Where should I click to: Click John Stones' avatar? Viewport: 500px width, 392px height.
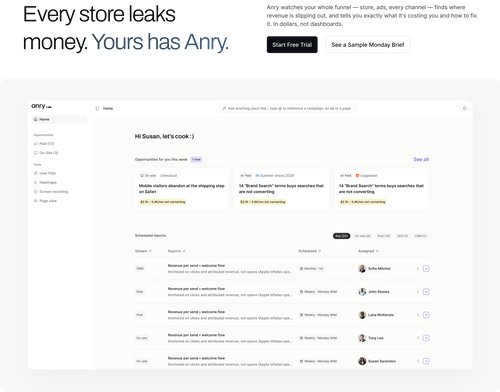pyautogui.click(x=362, y=292)
